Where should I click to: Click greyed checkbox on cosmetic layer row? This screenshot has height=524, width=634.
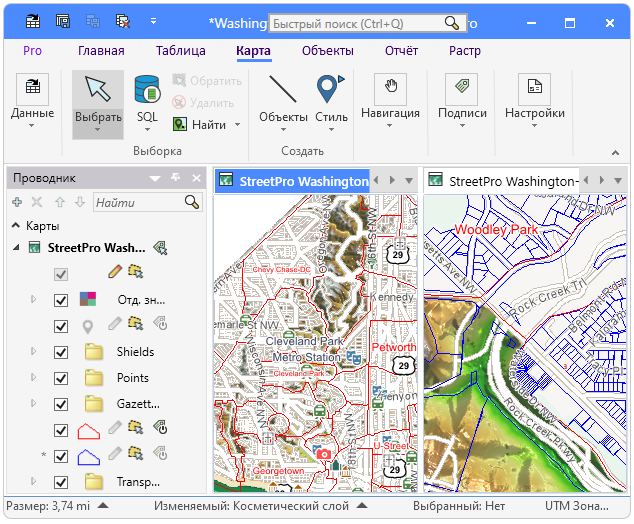[61, 275]
